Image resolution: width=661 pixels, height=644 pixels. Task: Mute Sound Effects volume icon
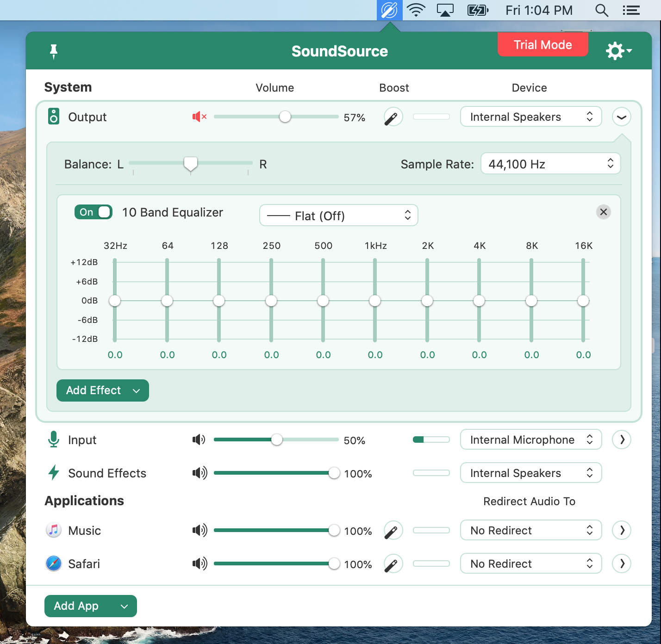click(200, 473)
